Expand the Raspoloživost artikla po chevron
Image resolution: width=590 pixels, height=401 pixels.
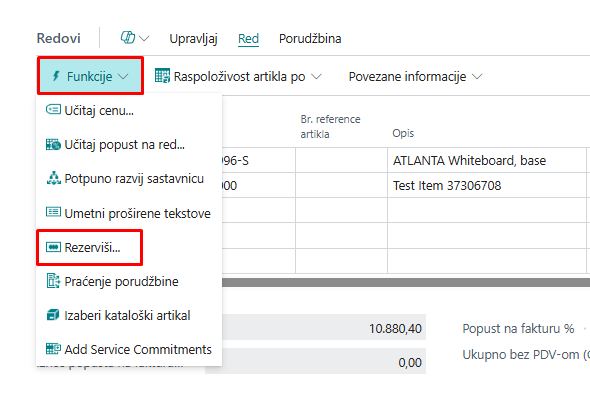(x=317, y=77)
